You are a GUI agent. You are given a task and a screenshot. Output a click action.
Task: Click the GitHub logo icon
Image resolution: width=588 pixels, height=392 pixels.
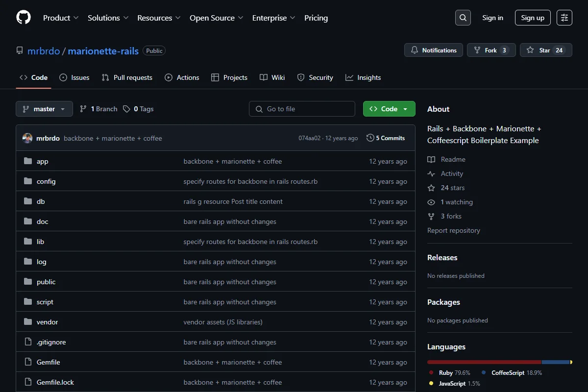[x=24, y=18]
